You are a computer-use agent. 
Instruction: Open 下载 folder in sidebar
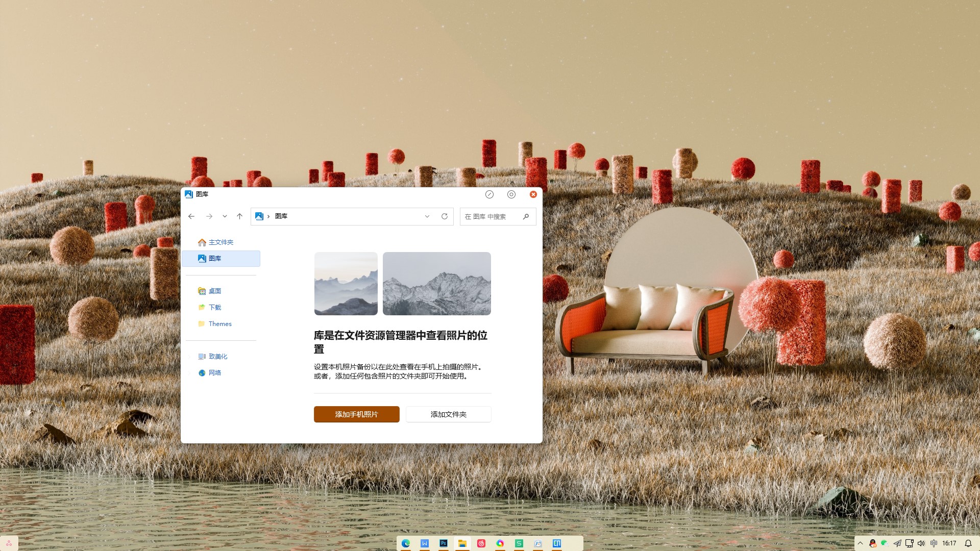pyautogui.click(x=214, y=307)
